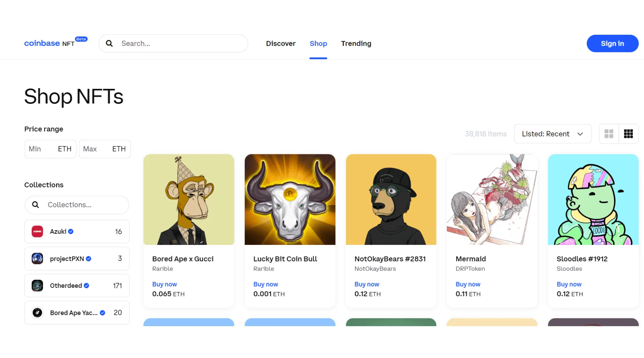Click the projectPXN collection avatar

pos(37,258)
